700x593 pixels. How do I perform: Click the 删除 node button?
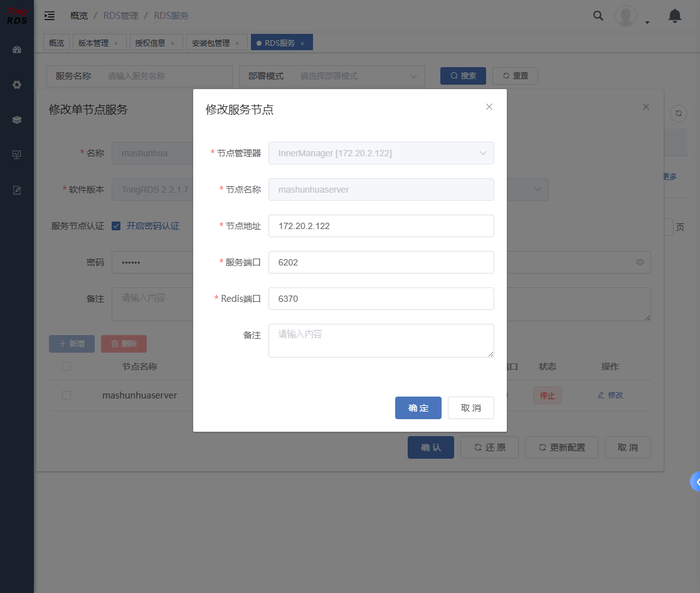[124, 344]
